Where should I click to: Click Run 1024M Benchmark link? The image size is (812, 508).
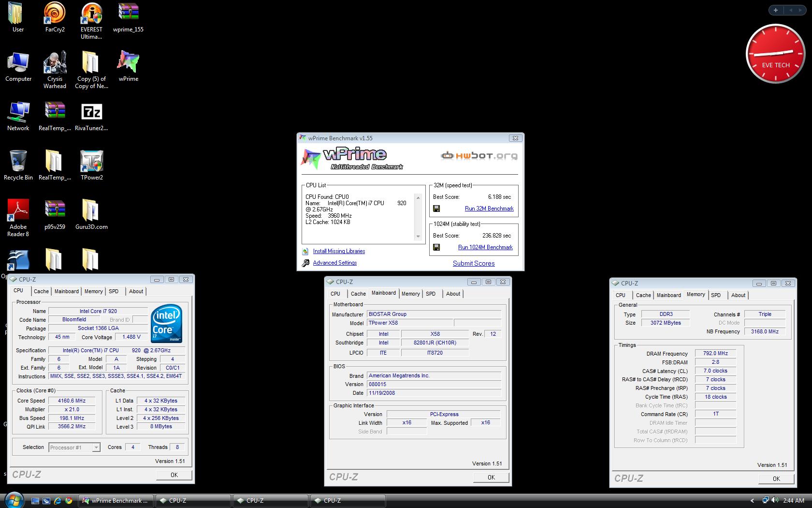point(485,247)
